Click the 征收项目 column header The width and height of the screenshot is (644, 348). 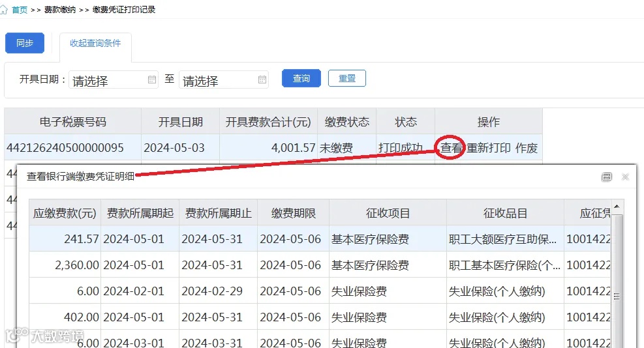point(388,213)
